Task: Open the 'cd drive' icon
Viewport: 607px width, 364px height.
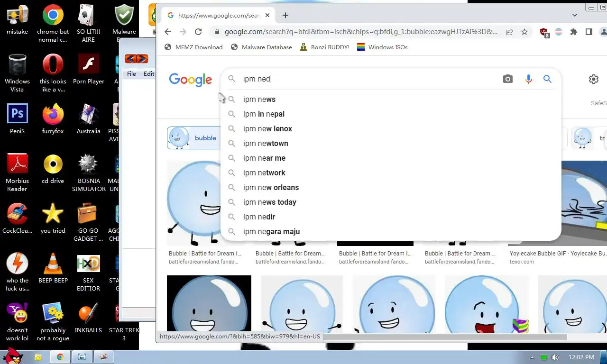Action: click(x=53, y=169)
